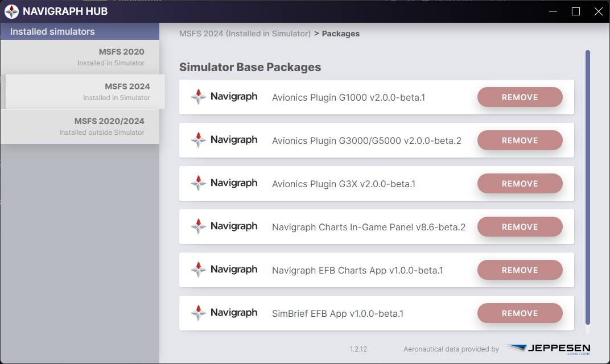The image size is (610, 364).
Task: Select MSFS 2024 installed in simulator
Action: point(85,92)
